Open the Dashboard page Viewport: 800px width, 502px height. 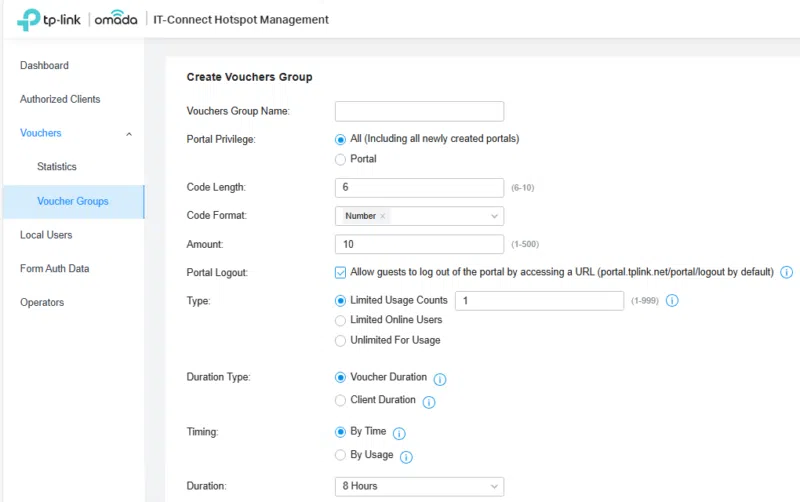(x=44, y=66)
